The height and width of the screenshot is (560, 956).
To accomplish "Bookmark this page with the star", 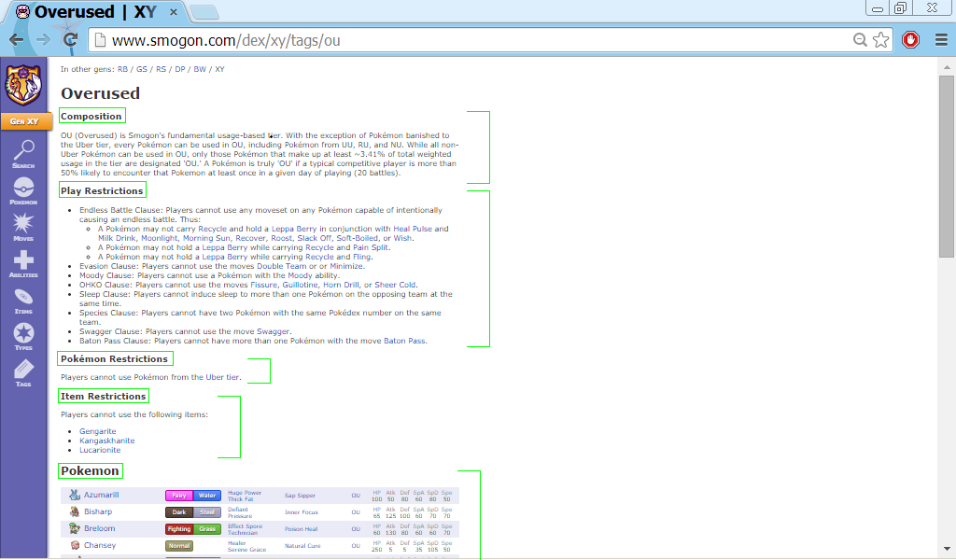I will 880,40.
